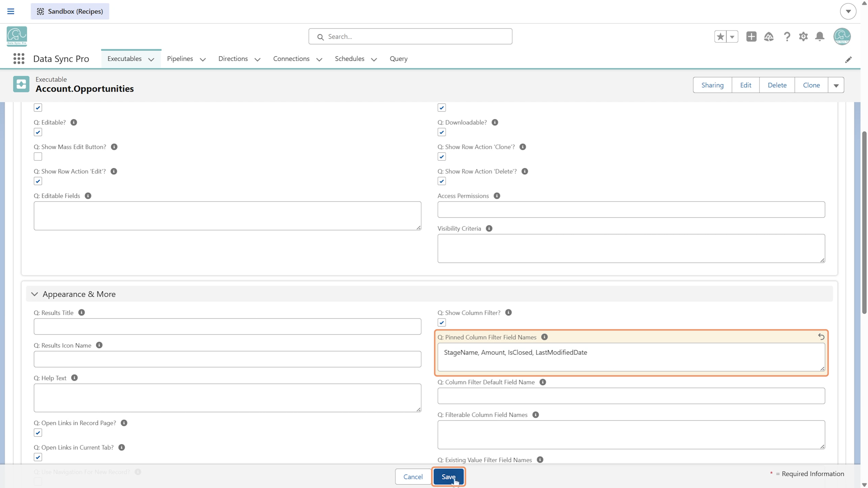Expand the Directions tab dropdown chevron
Screen dimensions: 868x488
click(258, 59)
